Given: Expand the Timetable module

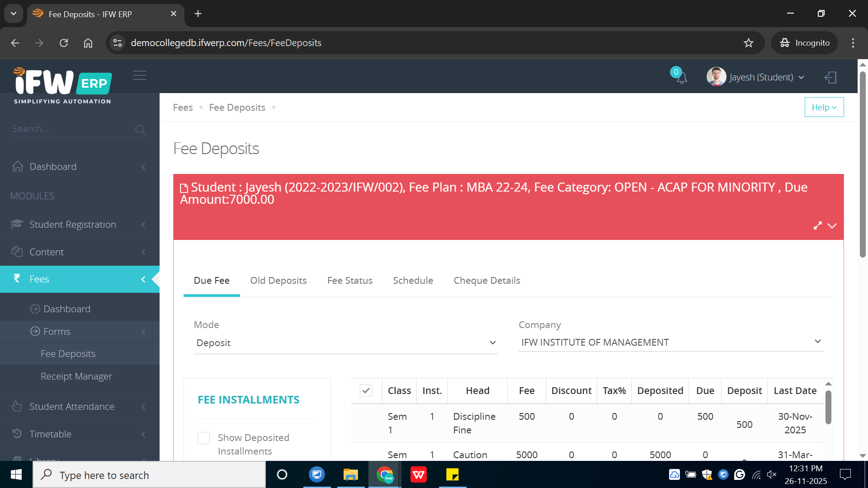Looking at the screenshot, I should (x=80, y=434).
